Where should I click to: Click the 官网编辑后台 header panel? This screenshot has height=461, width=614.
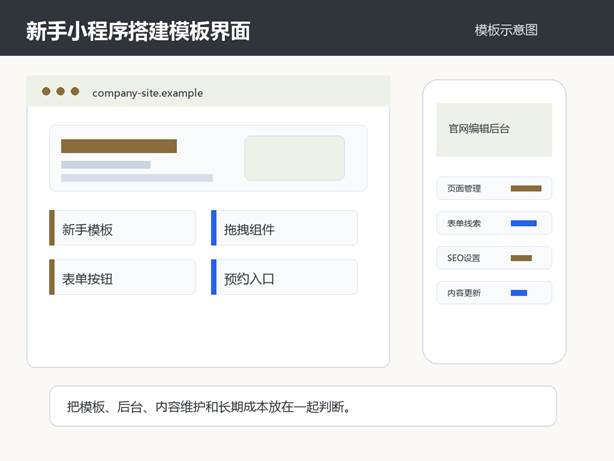tap(494, 130)
